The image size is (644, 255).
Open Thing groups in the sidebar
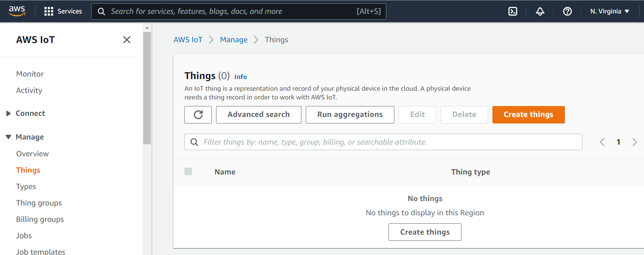coord(39,203)
